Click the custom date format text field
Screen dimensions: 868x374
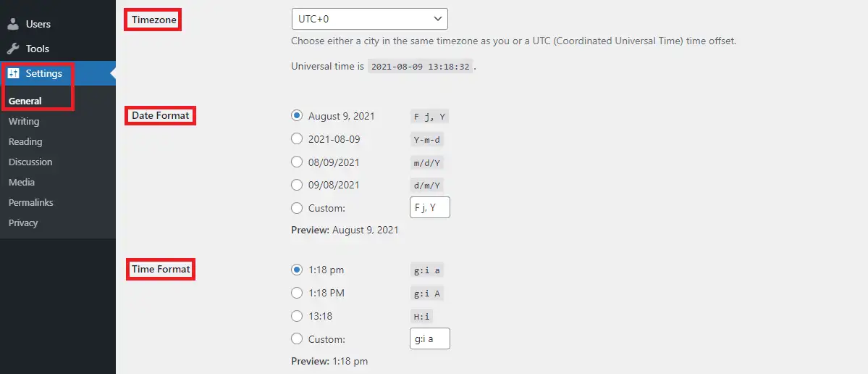429,207
